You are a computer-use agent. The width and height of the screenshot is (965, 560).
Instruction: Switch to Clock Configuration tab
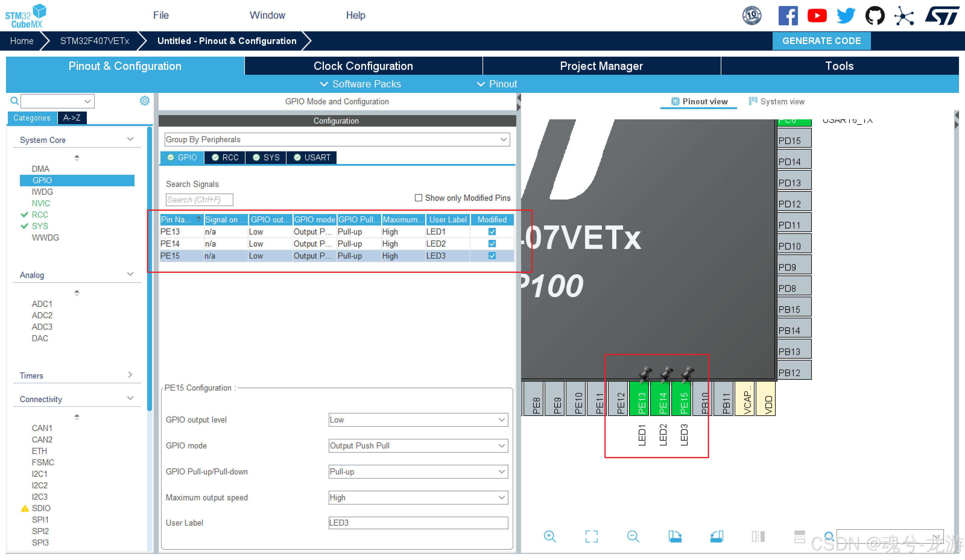(363, 66)
